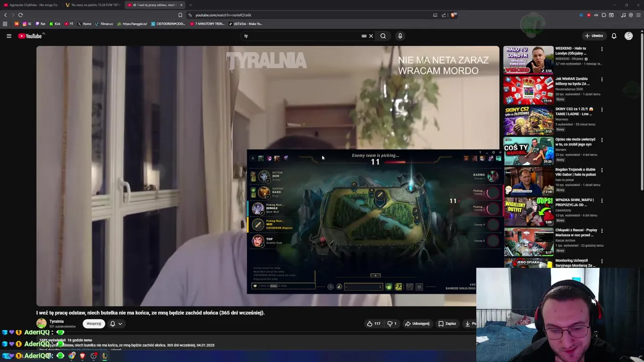Open options menu for Jak WinRAR Zarabia
This screenshot has width=644, height=362.
click(602, 79)
